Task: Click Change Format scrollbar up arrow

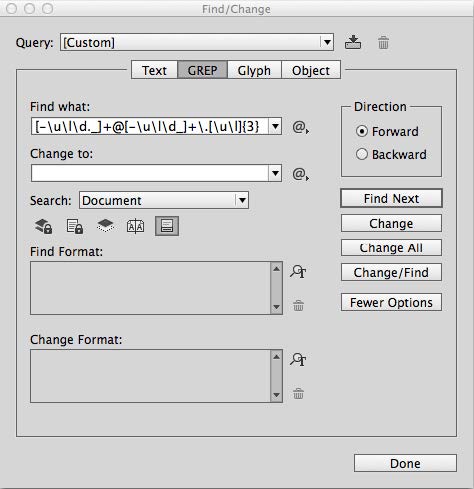Action: pos(276,356)
